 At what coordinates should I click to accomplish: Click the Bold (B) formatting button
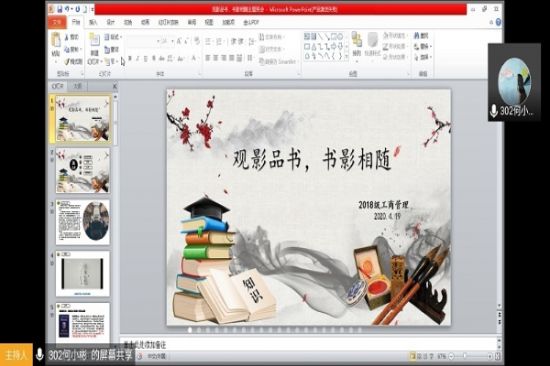pyautogui.click(x=130, y=59)
